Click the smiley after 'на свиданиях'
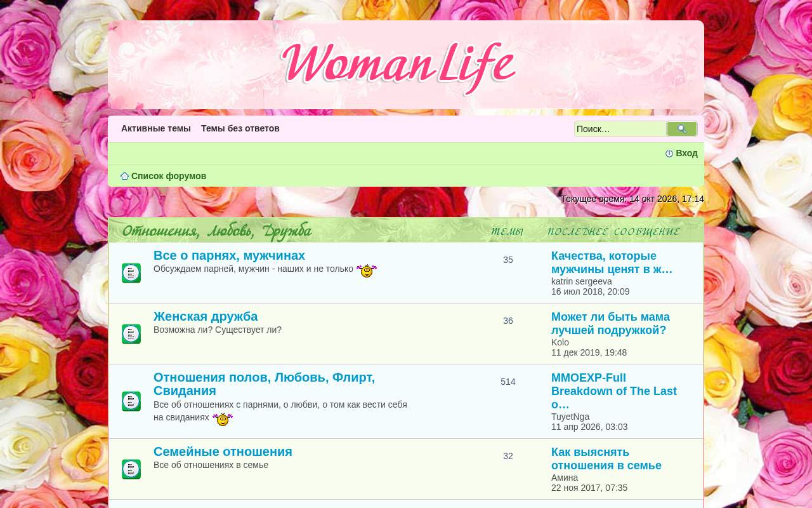 [x=223, y=419]
